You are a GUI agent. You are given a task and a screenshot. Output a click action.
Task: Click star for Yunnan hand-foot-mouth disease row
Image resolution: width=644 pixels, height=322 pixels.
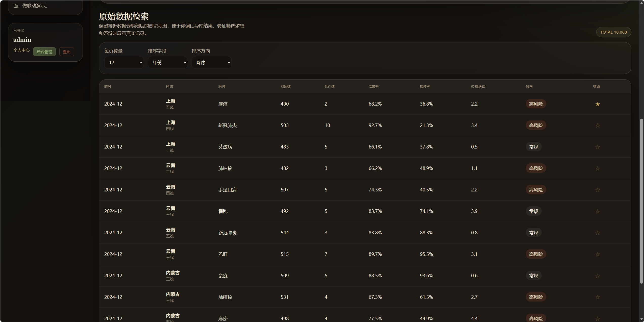coord(597,190)
